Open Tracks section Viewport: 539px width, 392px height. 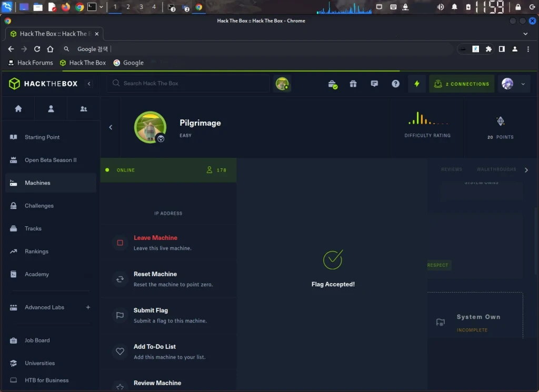tap(33, 228)
